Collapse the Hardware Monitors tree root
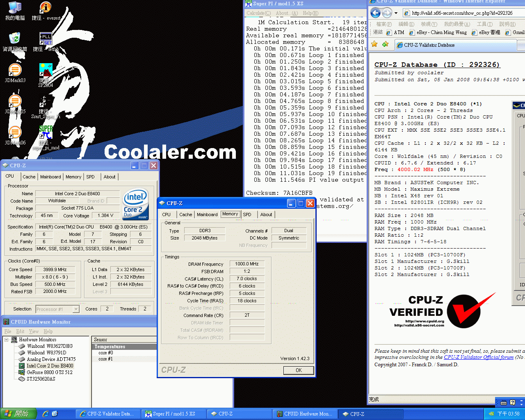The width and height of the screenshot is (525, 420). click(x=7, y=340)
